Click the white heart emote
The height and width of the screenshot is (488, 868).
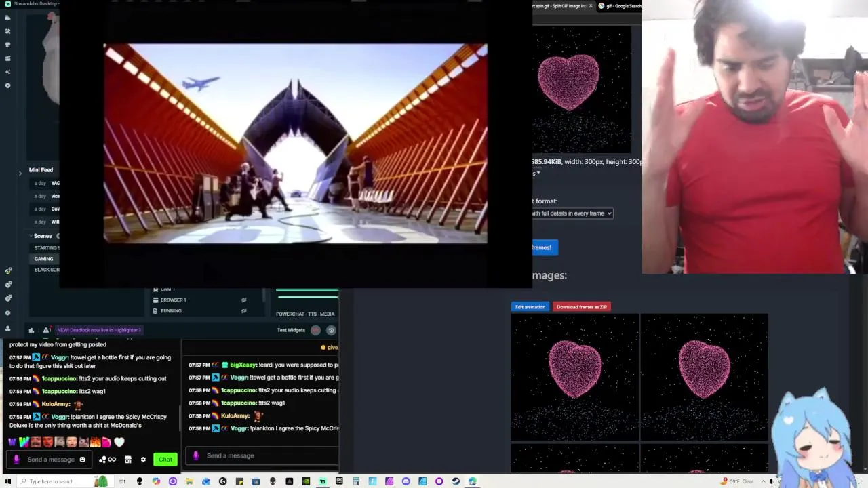pyautogui.click(x=119, y=443)
